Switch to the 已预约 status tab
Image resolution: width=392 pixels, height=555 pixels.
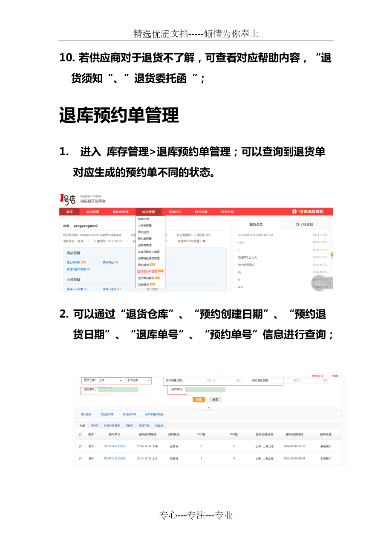click(x=94, y=426)
